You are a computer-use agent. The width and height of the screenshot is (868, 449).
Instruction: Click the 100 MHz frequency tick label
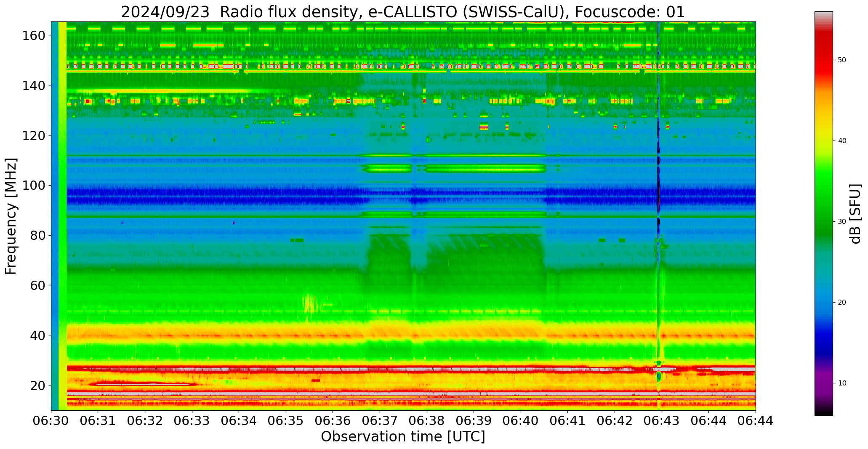pos(33,186)
